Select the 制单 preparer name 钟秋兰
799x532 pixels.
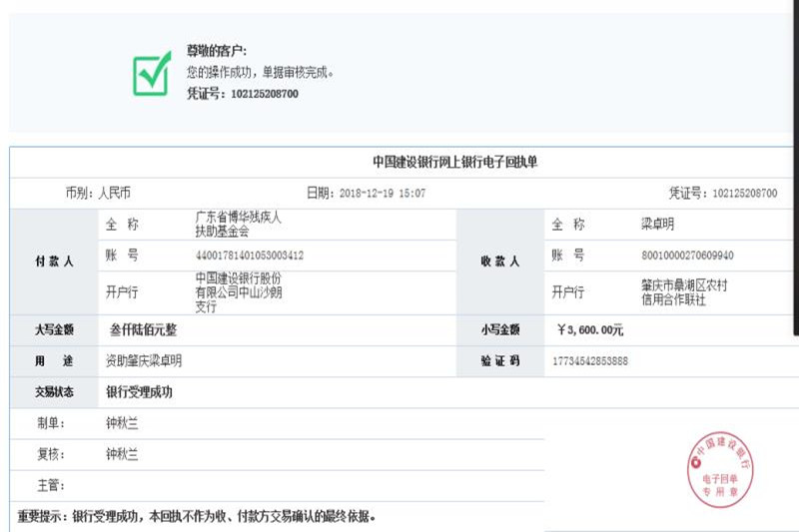coord(122,423)
